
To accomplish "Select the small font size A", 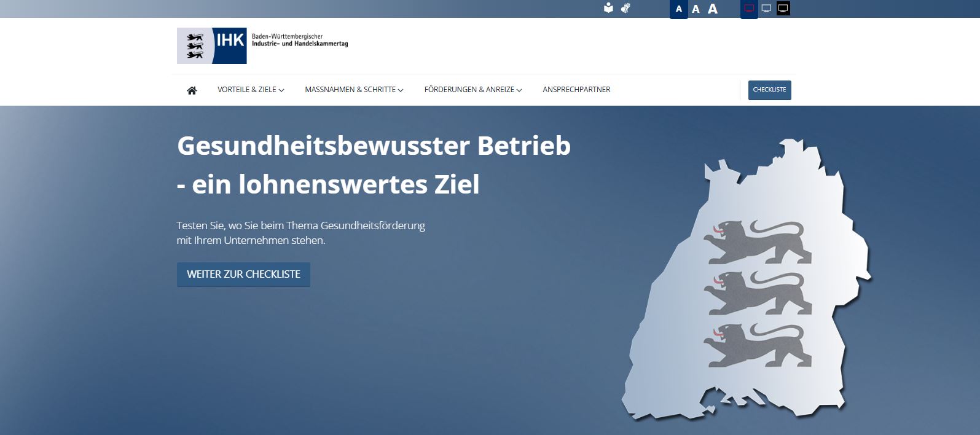I will coord(678,9).
